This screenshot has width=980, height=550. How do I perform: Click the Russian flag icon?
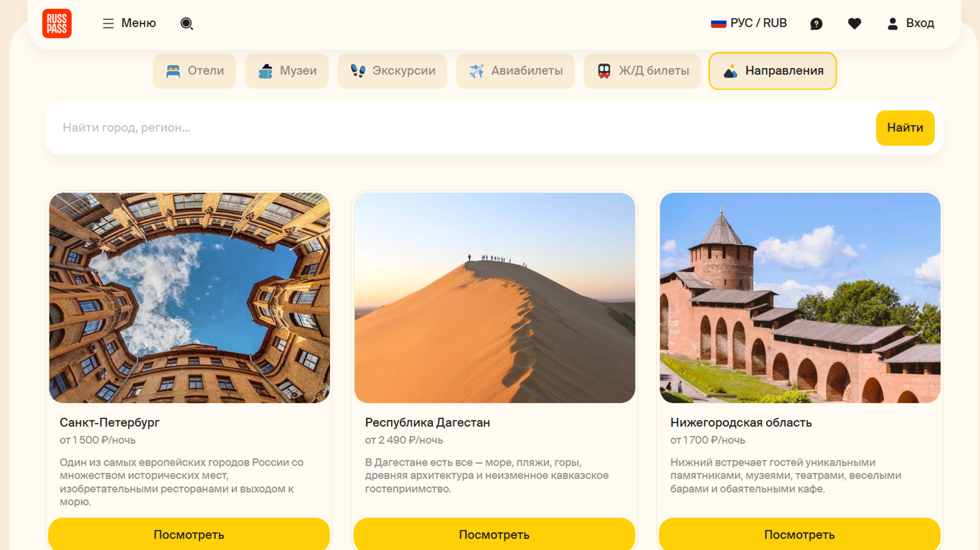(x=719, y=23)
